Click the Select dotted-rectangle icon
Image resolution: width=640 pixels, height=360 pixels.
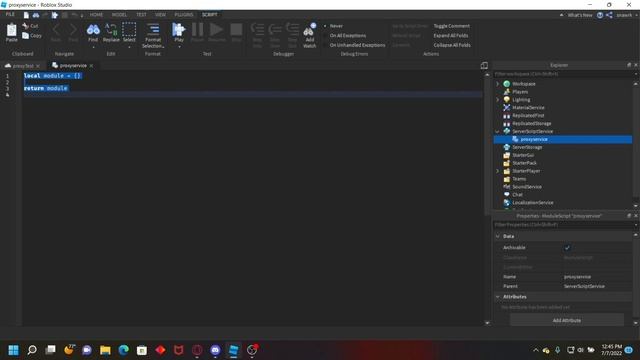[x=129, y=29]
